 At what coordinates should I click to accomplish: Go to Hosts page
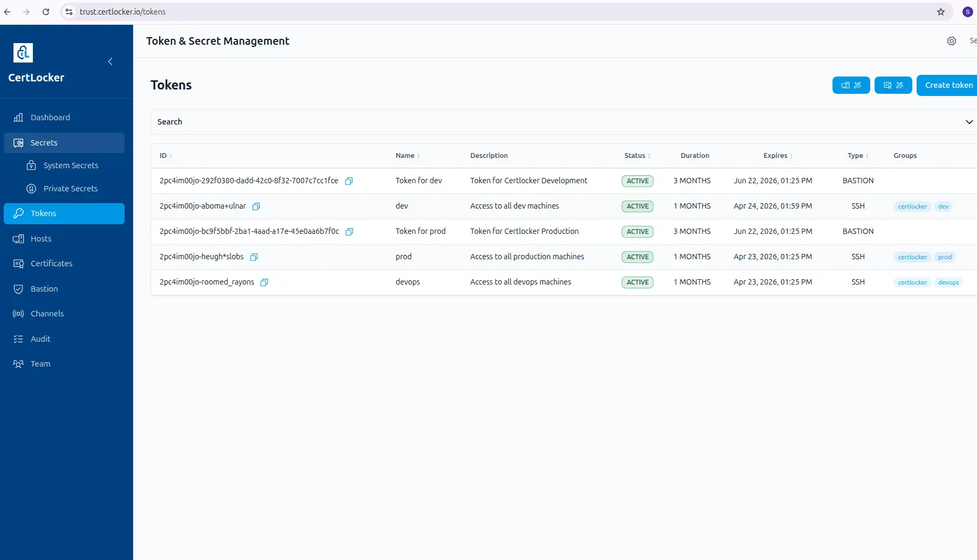pyautogui.click(x=64, y=239)
